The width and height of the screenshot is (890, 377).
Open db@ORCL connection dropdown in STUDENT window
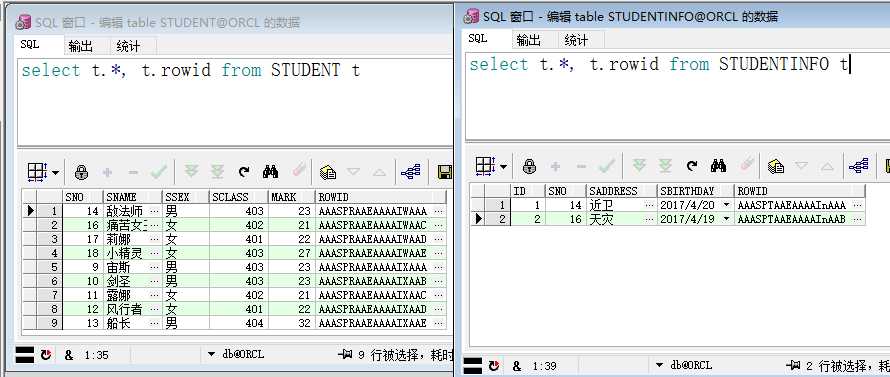[211, 354]
